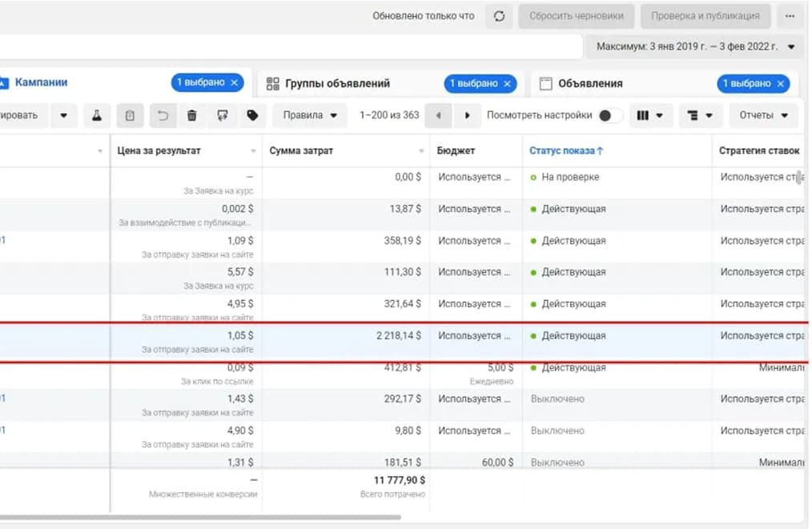The image size is (812, 529).
Task: Open the date range dropdown
Action: (x=694, y=46)
